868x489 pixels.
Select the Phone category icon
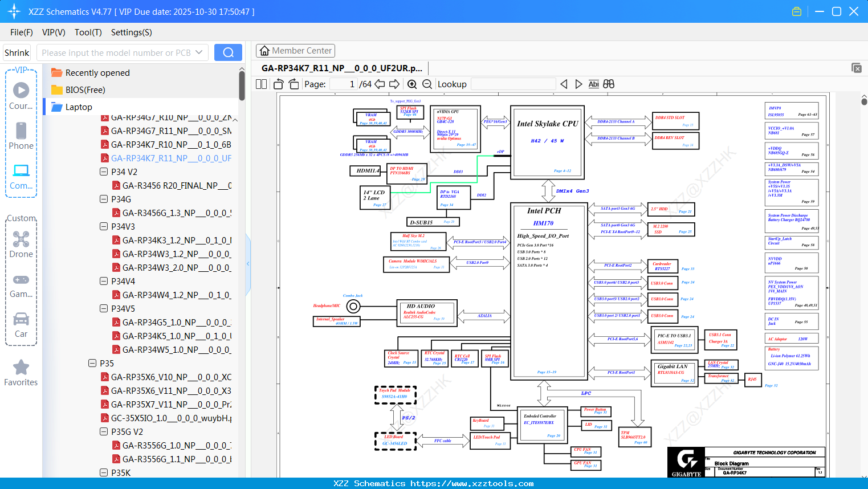point(21,136)
